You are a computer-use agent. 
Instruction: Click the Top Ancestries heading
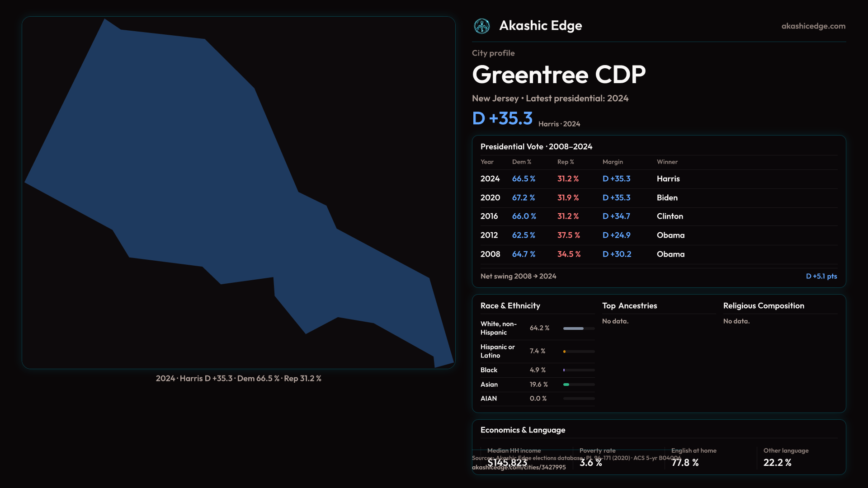(x=629, y=306)
